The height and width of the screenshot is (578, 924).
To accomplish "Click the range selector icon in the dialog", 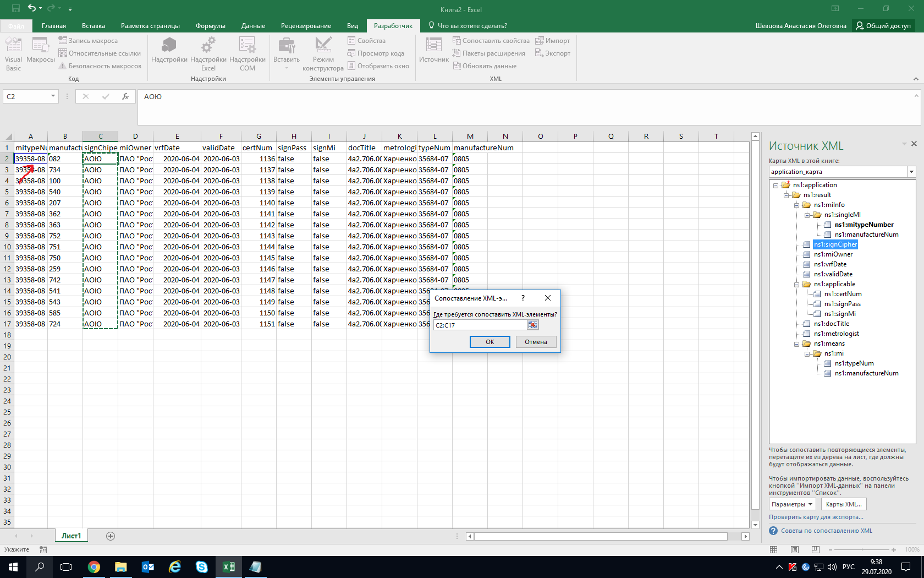I will [532, 325].
